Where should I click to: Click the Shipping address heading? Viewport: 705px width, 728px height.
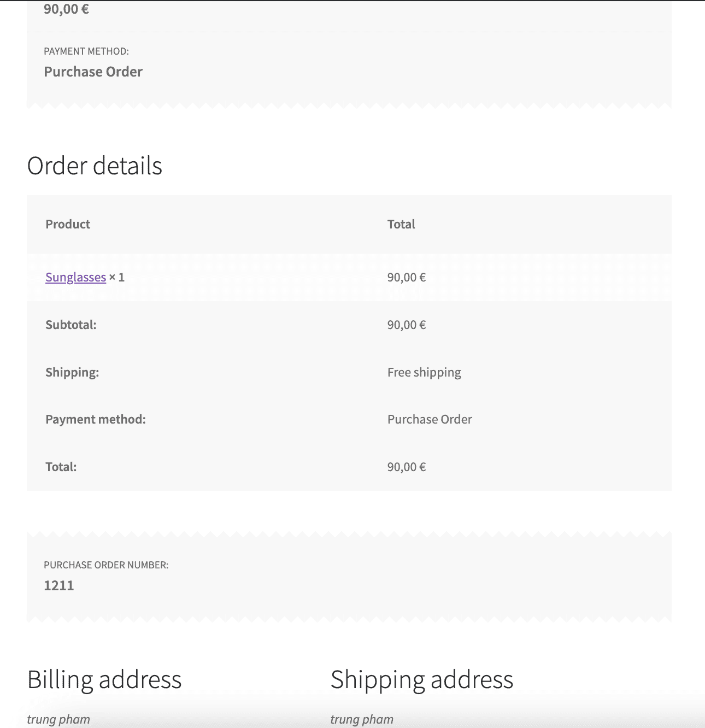click(422, 680)
